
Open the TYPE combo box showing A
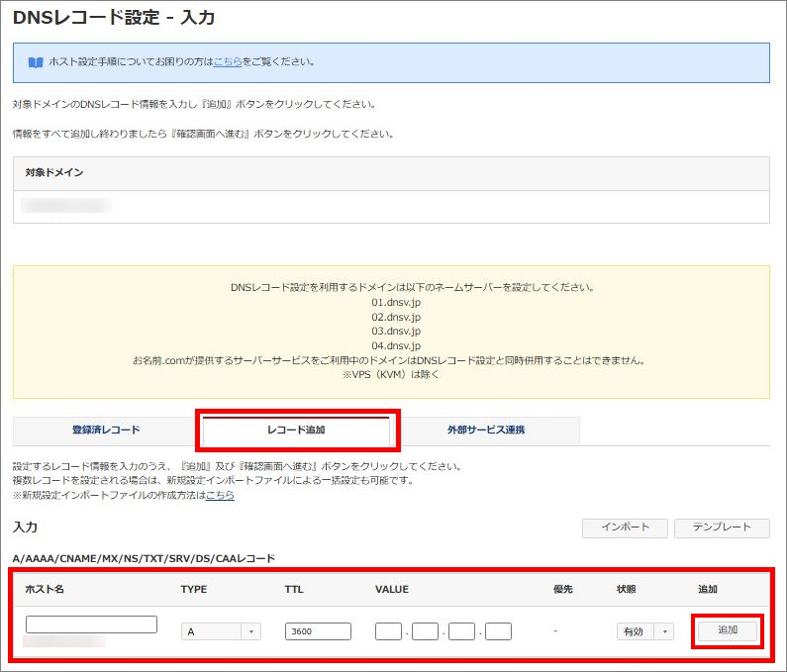pos(221,631)
